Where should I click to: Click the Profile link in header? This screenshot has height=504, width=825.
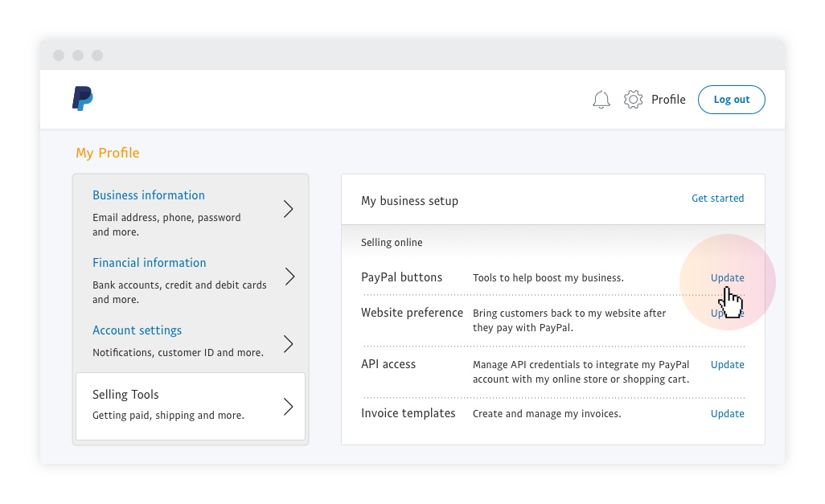(668, 100)
